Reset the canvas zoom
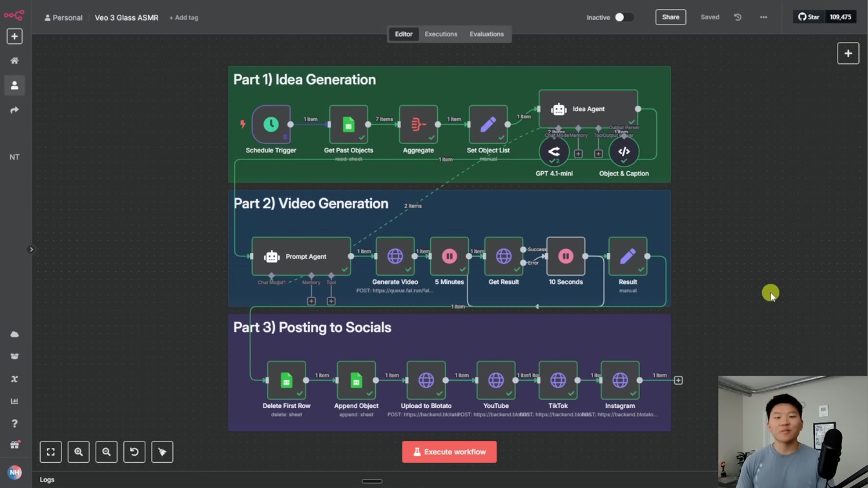The image size is (868, 488). click(x=134, y=452)
